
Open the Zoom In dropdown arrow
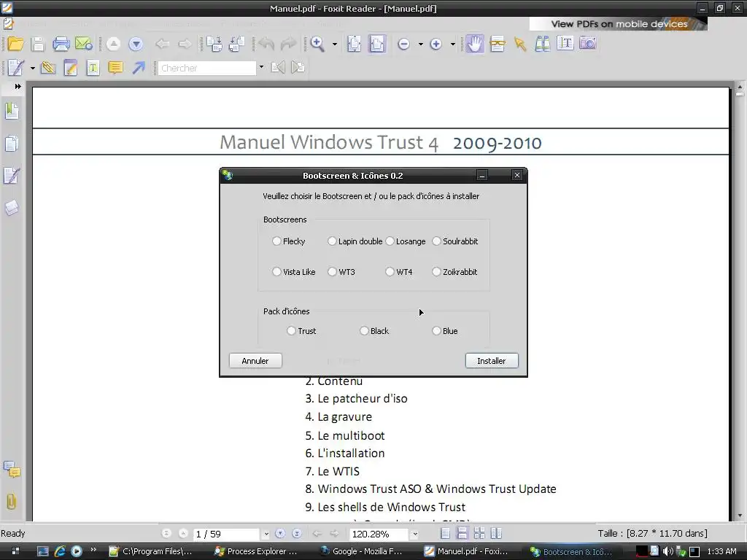[x=453, y=44]
